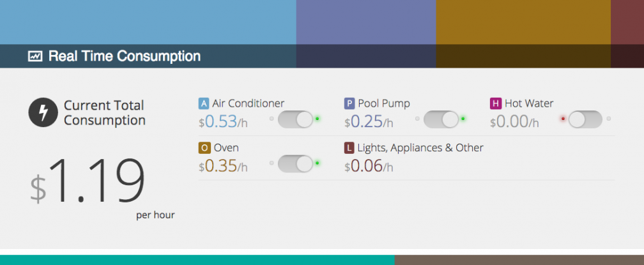Screen dimensions: 644x265
Task: Click the purple P Pool Pump badge
Action: click(x=349, y=103)
